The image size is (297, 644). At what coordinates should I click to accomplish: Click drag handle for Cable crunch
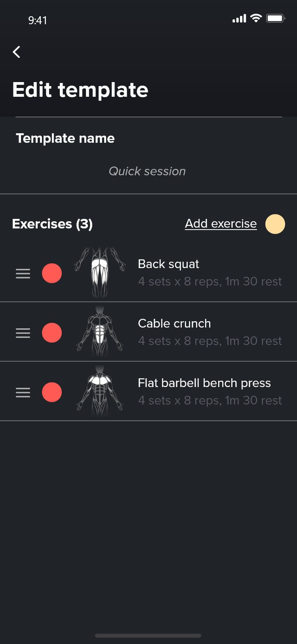point(23,333)
